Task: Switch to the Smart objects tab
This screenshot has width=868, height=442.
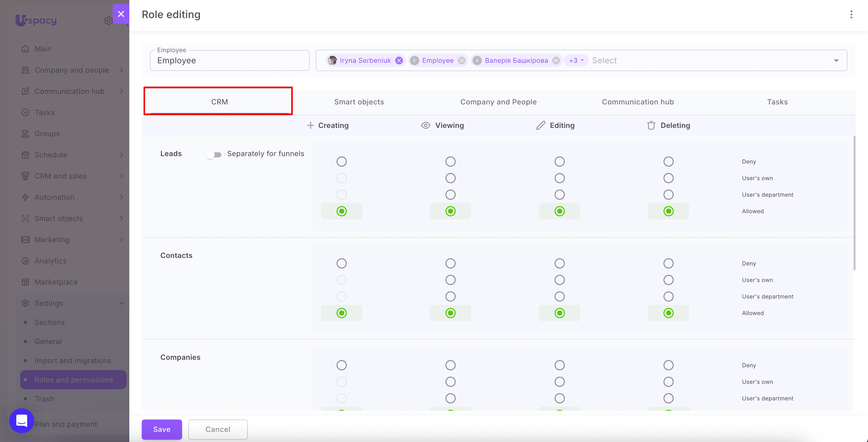Action: coord(359,102)
